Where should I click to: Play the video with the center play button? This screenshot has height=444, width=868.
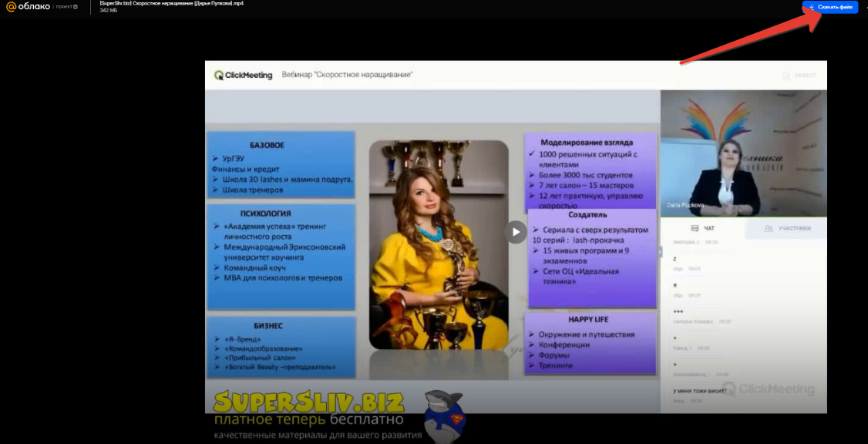coord(516,232)
